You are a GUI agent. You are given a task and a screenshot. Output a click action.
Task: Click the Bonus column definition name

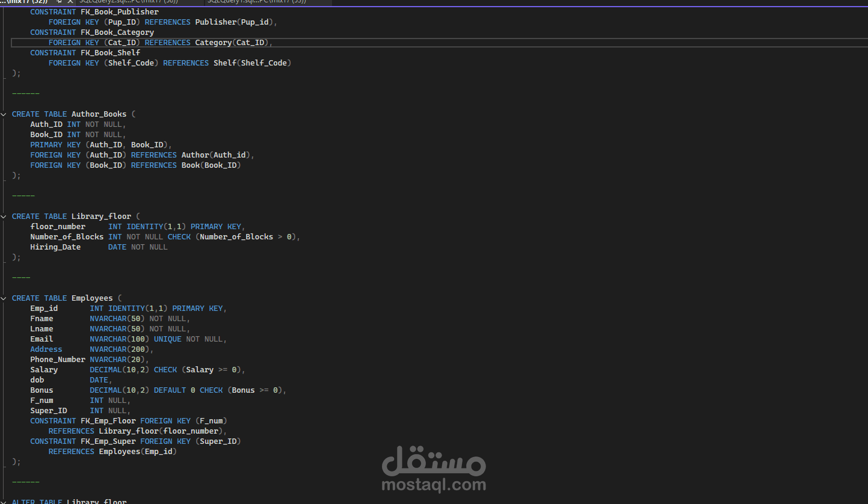tap(42, 390)
